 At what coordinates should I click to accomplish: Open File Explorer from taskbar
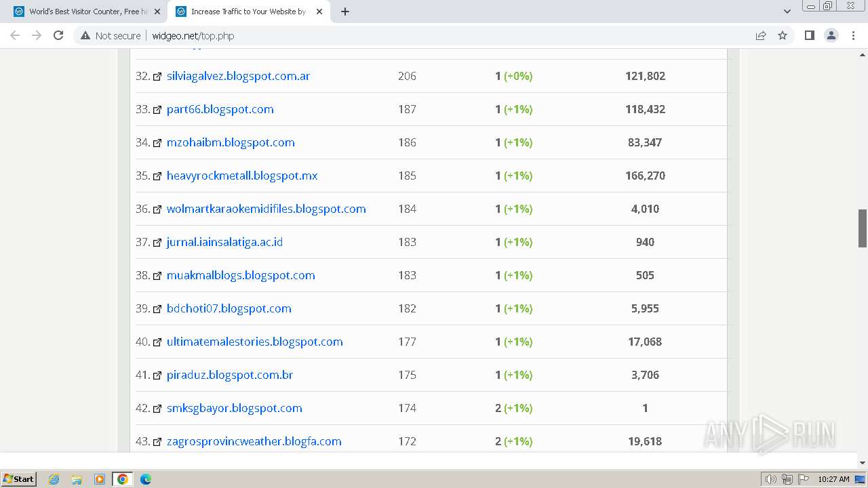click(77, 479)
